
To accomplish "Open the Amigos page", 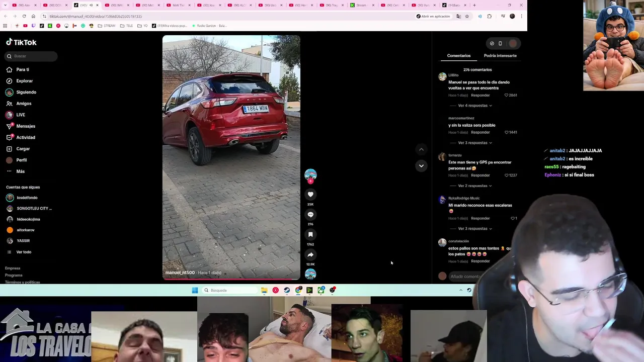I will (24, 104).
